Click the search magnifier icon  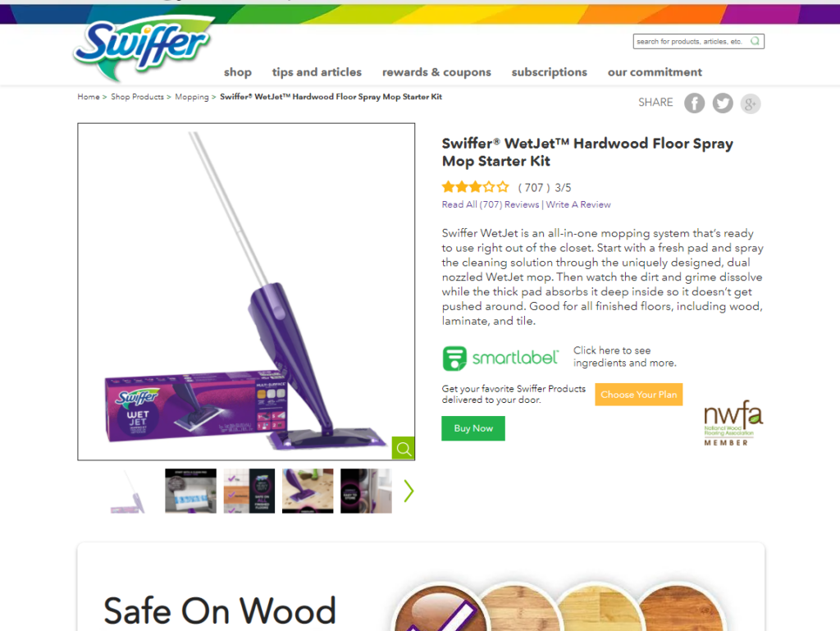755,41
